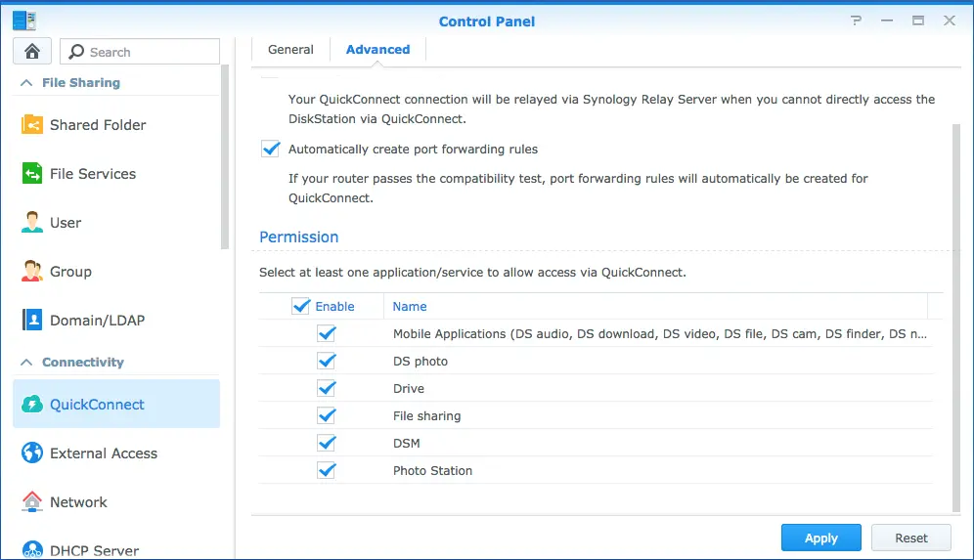Click the File Services icon
This screenshot has width=974, height=560.
coord(32,174)
